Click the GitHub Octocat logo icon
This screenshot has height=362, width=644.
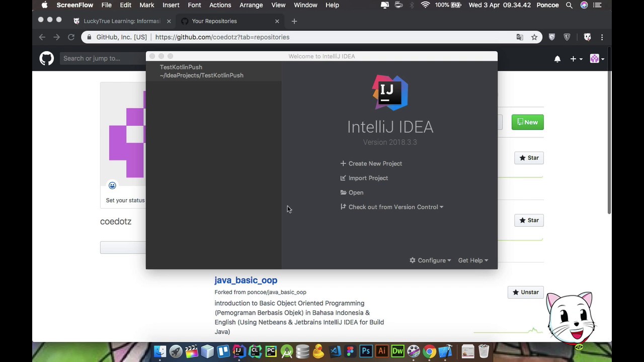point(46,58)
